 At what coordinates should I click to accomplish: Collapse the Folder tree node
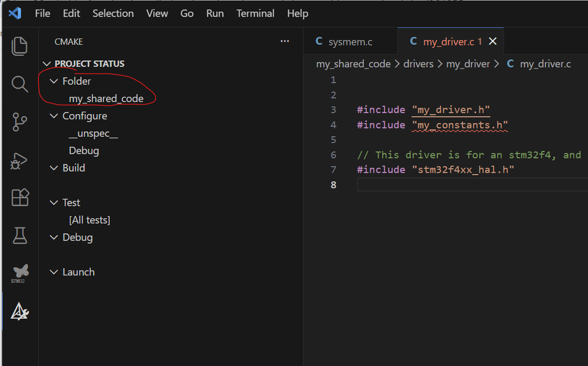pos(55,81)
